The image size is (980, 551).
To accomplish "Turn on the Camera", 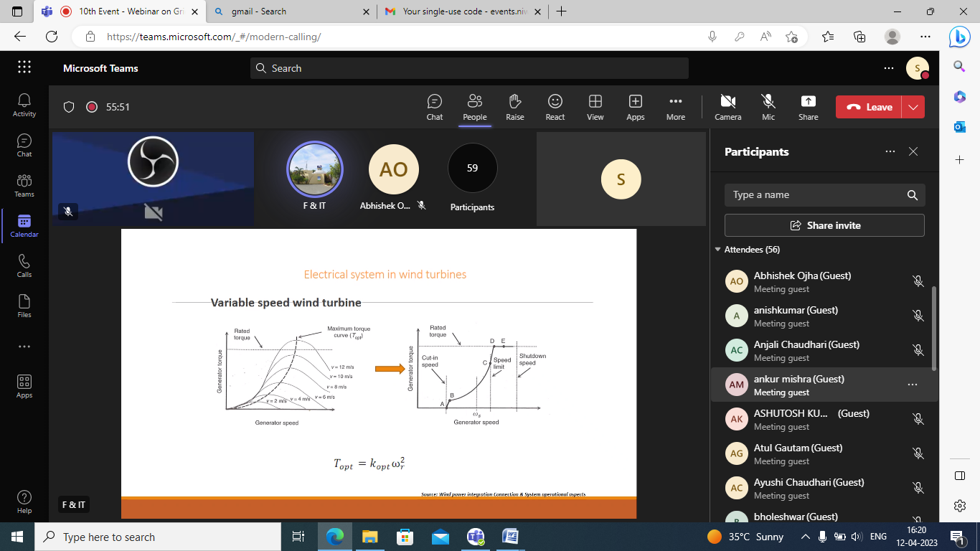I will click(x=727, y=107).
